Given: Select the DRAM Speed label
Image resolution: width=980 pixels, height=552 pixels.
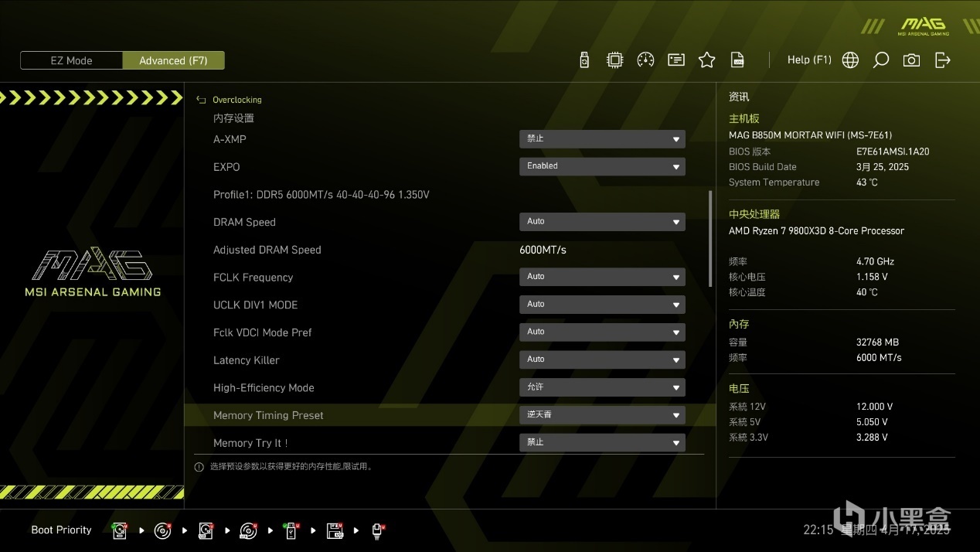Looking at the screenshot, I should [244, 222].
